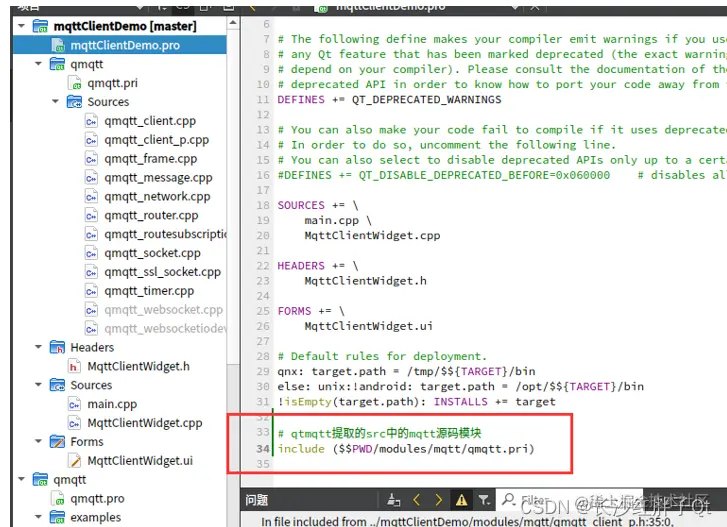Open main.cpp in project tree
The image size is (727, 527).
(x=112, y=404)
